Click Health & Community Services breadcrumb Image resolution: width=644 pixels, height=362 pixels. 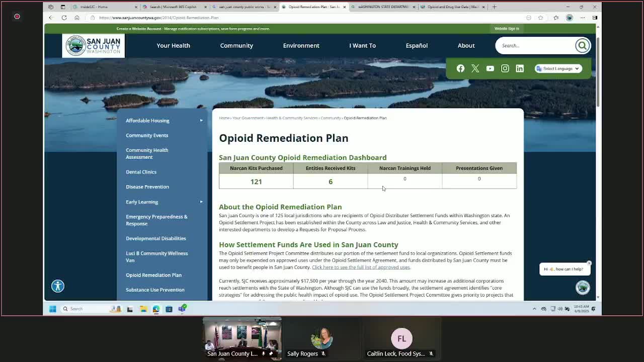coord(292,118)
